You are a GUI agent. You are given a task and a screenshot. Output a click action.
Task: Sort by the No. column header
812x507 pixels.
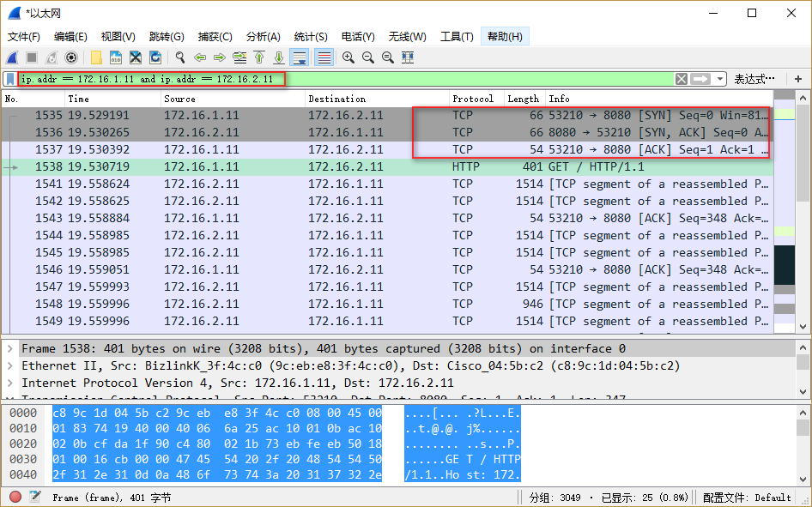(33, 99)
